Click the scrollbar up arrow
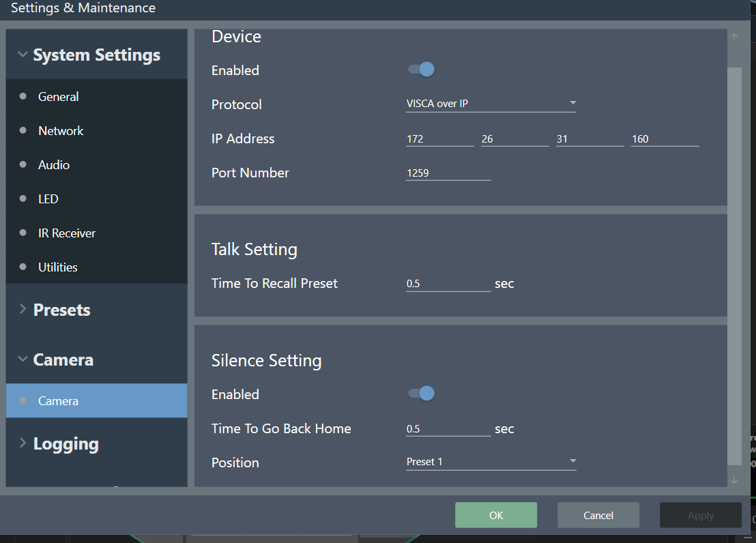 pyautogui.click(x=734, y=37)
